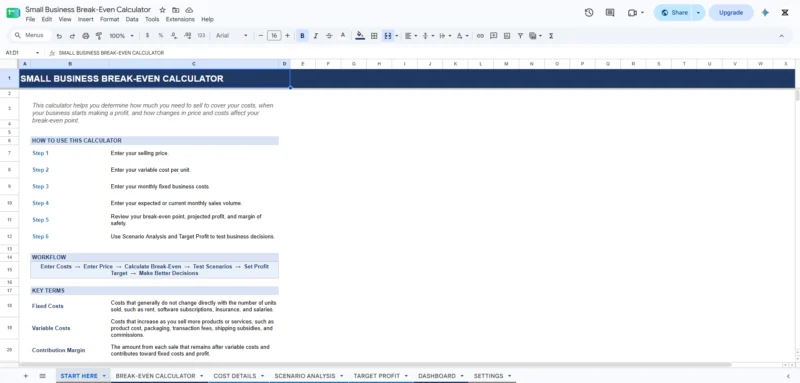The width and height of the screenshot is (800, 383).
Task: Open horizontal align dropdown
Action: click(411, 36)
